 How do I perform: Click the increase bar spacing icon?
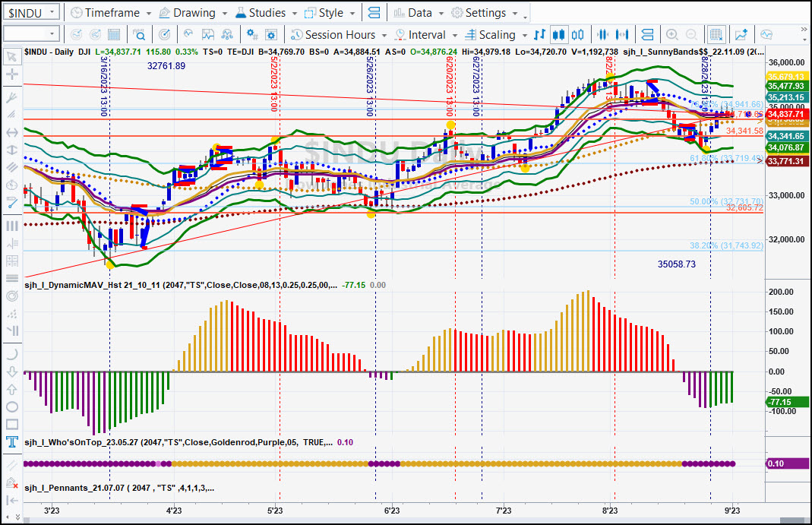tap(622, 35)
